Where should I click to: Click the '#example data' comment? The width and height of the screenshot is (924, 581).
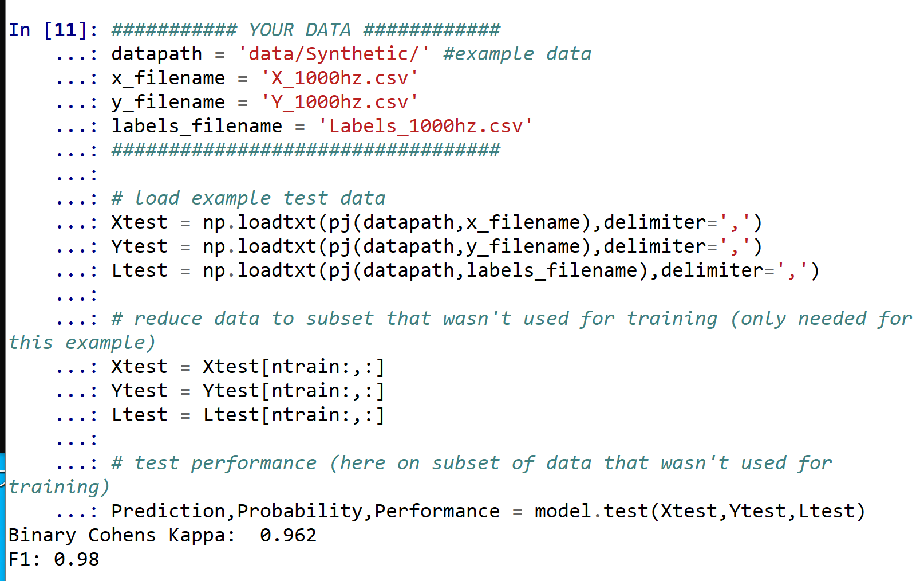pos(517,54)
